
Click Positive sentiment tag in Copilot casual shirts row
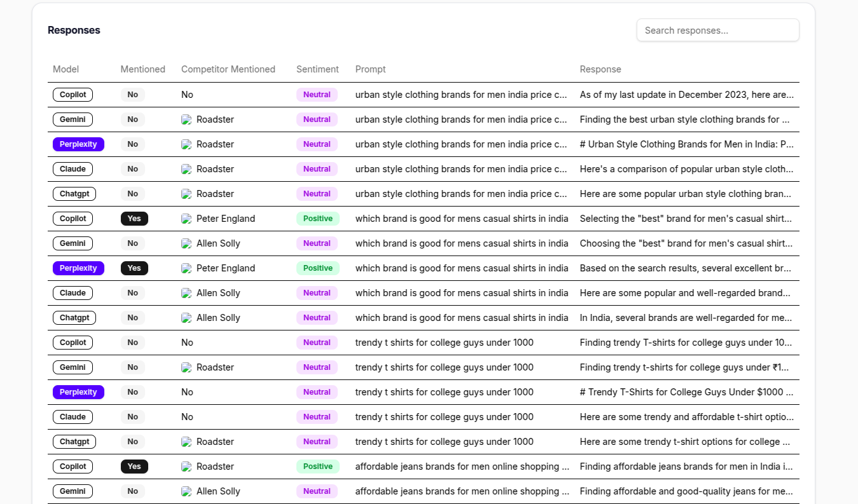[x=318, y=219]
